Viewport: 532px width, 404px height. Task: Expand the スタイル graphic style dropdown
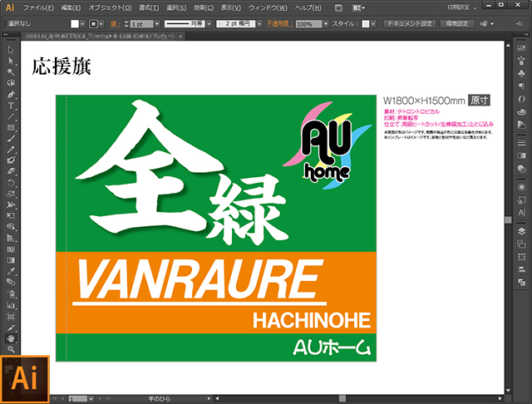coord(374,24)
